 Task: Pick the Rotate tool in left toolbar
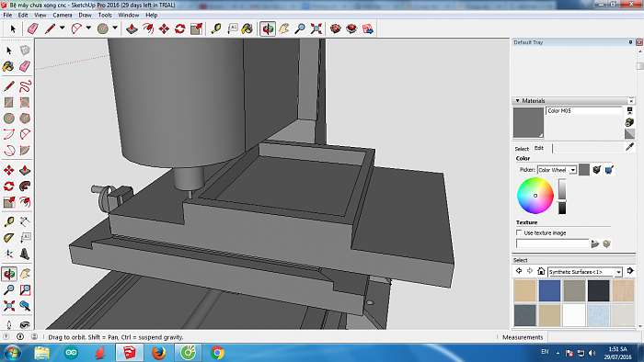(9, 187)
